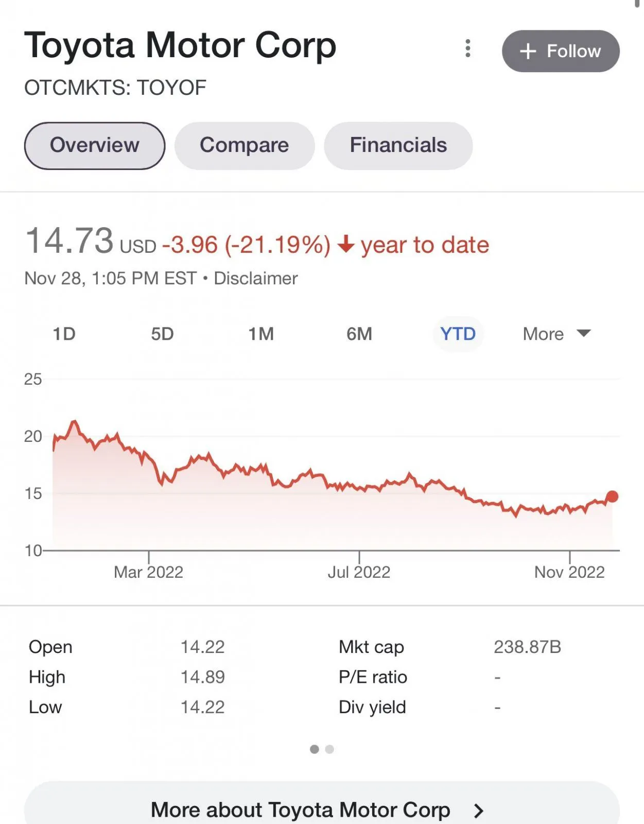Open the three-dot more options menu

coord(467,48)
